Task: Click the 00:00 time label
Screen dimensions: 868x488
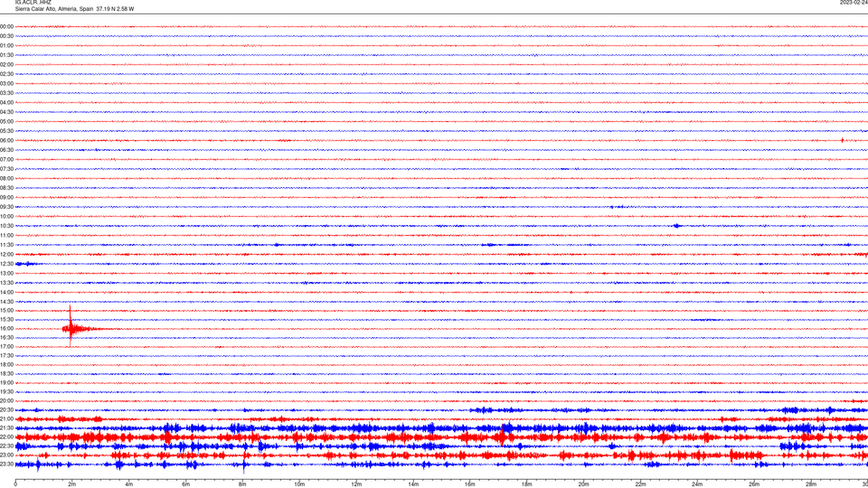Action: pos(6,26)
